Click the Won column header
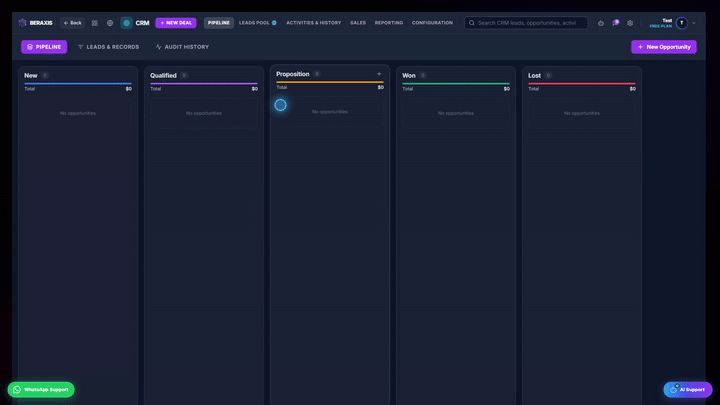 pos(409,75)
